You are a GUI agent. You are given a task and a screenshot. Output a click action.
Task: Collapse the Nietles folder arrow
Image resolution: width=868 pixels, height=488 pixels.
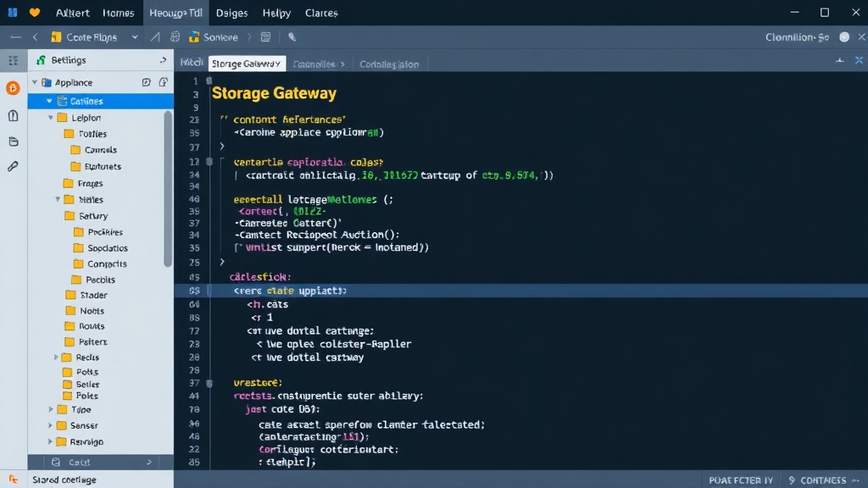click(x=58, y=199)
